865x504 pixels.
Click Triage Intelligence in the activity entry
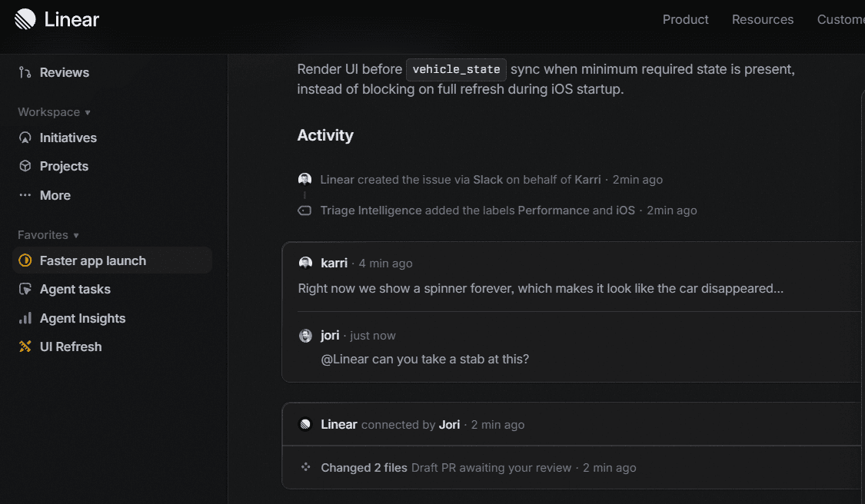pyautogui.click(x=371, y=211)
